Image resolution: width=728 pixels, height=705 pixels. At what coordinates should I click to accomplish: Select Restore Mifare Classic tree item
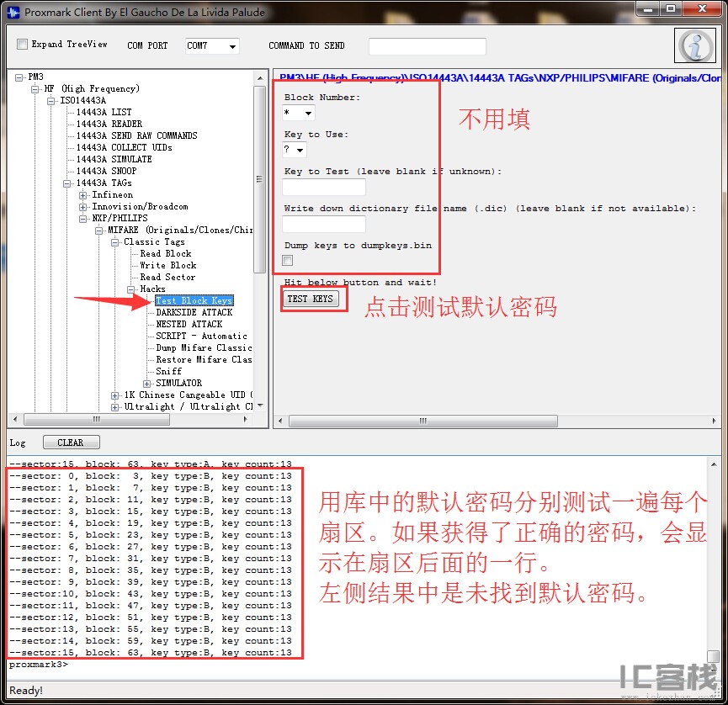(x=204, y=360)
